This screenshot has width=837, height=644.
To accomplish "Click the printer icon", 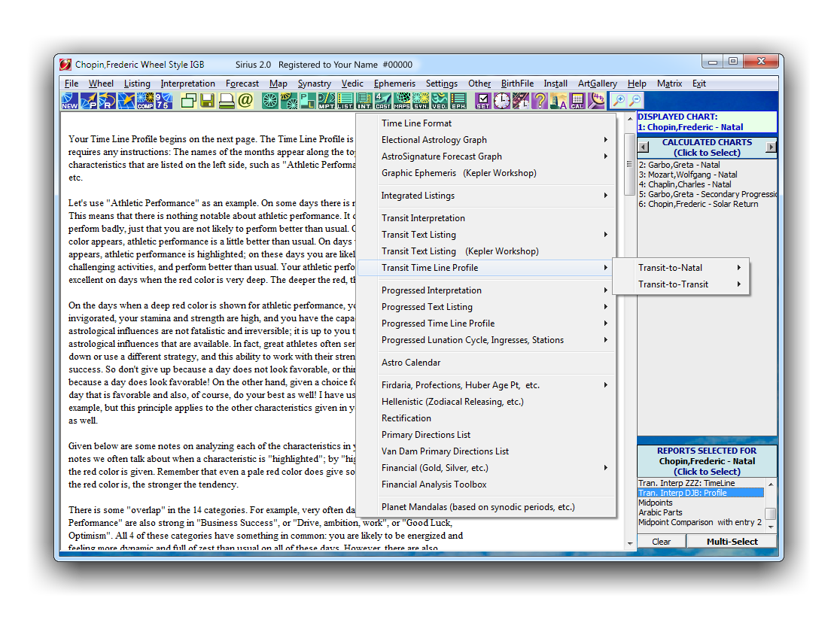I will tap(227, 100).
